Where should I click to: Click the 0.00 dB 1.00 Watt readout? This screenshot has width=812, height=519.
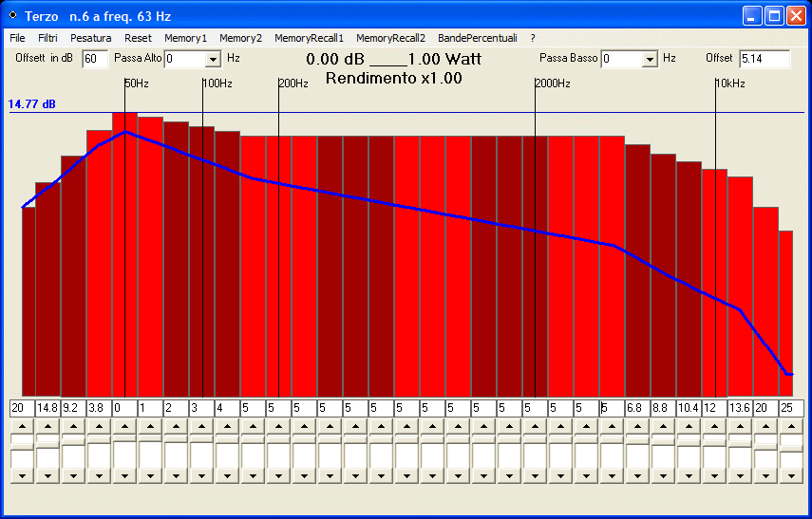coord(393,59)
